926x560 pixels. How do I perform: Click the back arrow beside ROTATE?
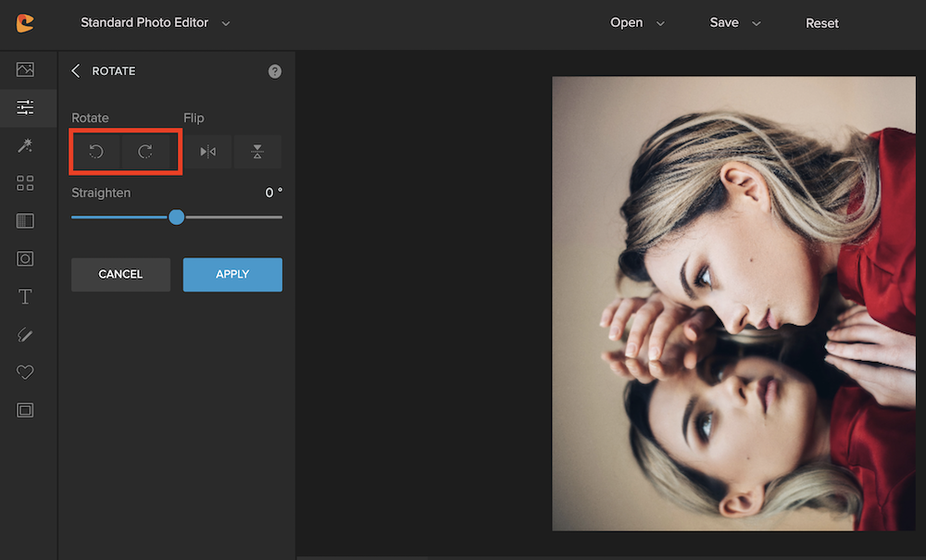(x=76, y=71)
